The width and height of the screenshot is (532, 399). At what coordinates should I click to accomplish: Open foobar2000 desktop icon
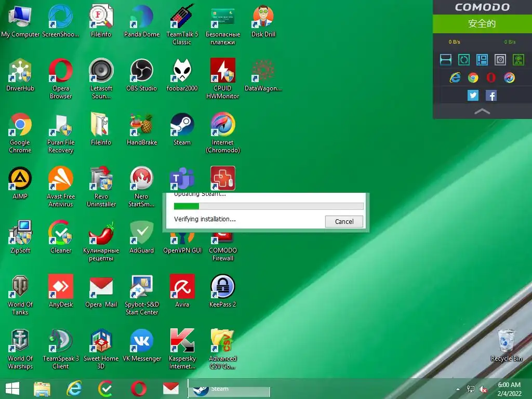click(182, 75)
